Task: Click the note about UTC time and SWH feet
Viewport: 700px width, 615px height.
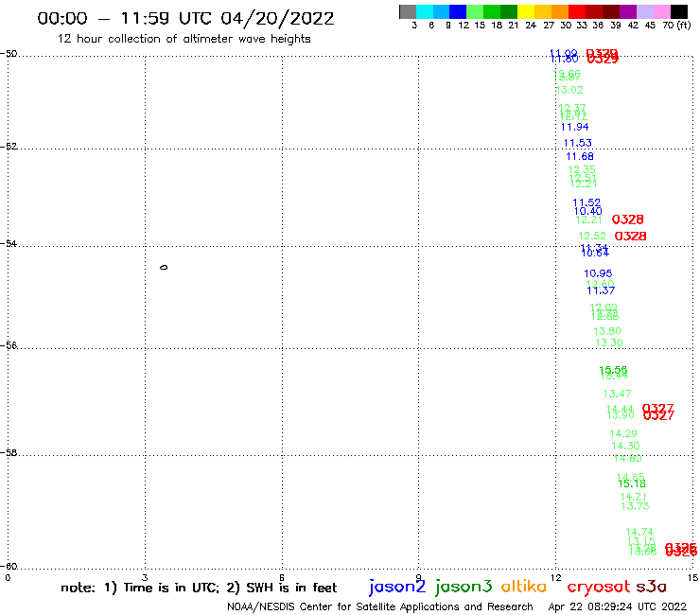Action: [x=199, y=588]
